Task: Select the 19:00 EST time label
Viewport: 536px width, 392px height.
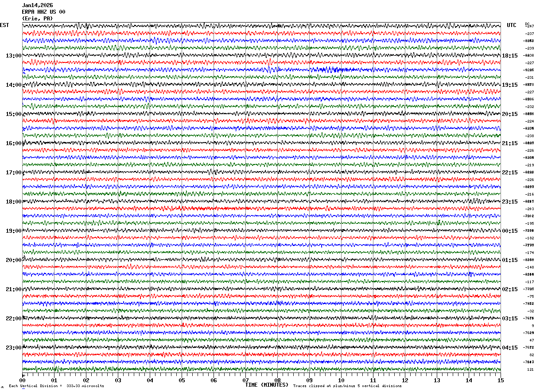Action: [13, 231]
